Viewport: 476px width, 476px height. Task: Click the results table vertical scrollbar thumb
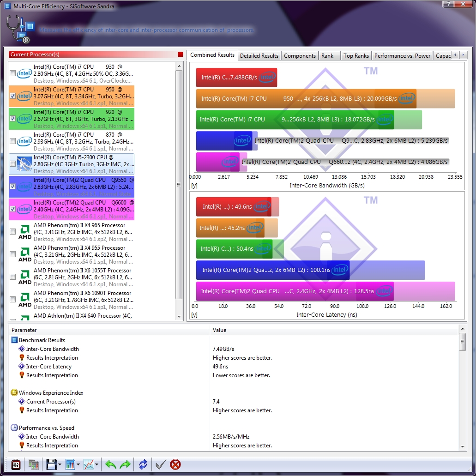coord(462,342)
